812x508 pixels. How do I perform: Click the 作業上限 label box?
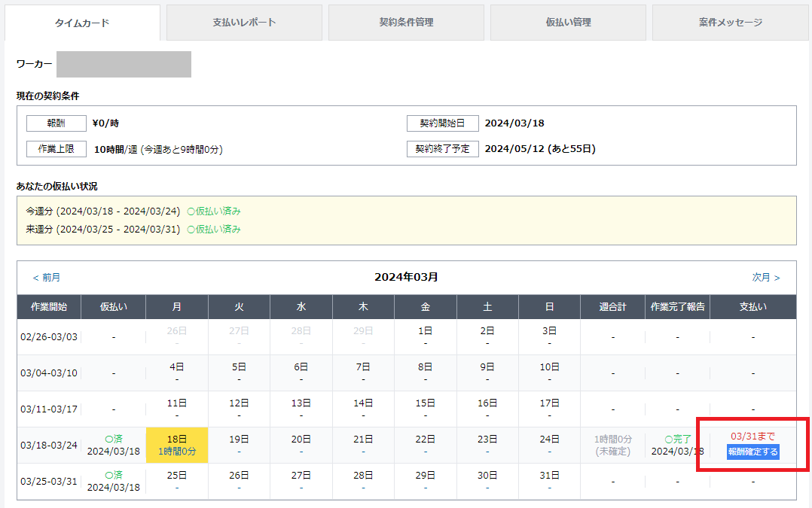(56, 149)
